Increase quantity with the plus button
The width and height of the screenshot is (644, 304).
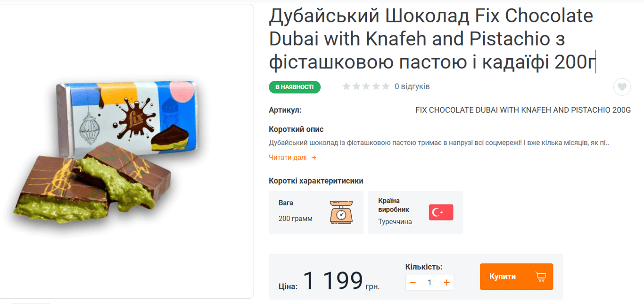446,283
